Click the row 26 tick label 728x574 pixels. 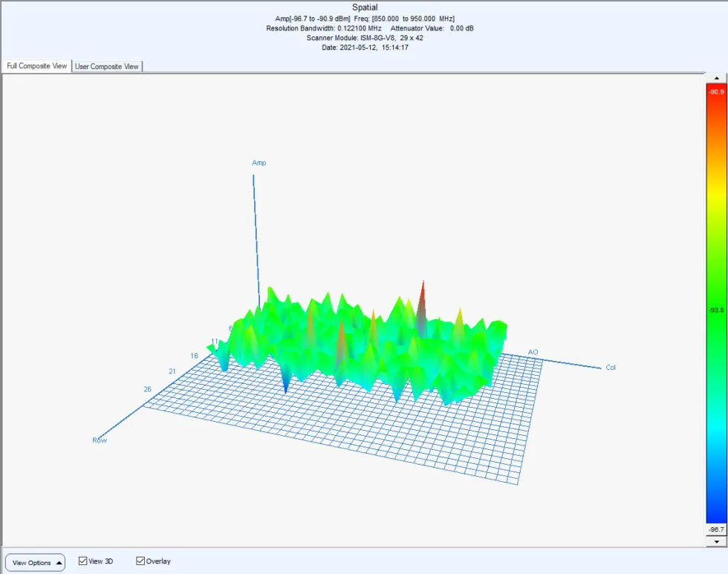(x=148, y=388)
